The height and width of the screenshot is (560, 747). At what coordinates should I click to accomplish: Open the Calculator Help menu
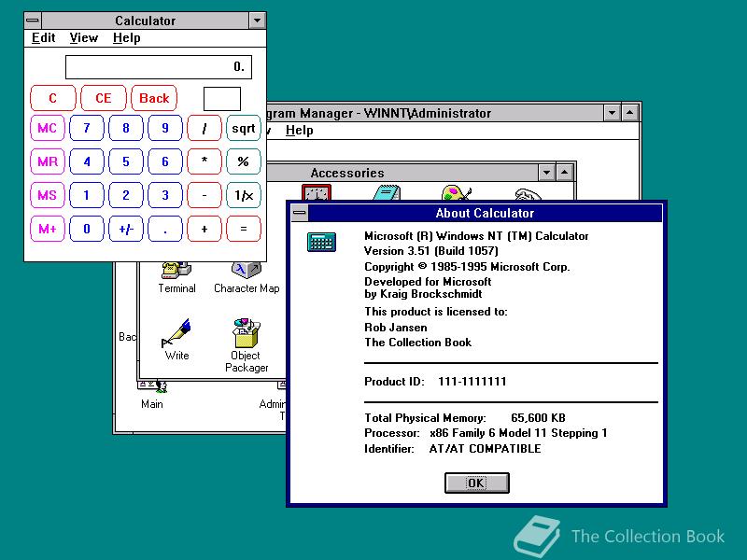pos(127,37)
